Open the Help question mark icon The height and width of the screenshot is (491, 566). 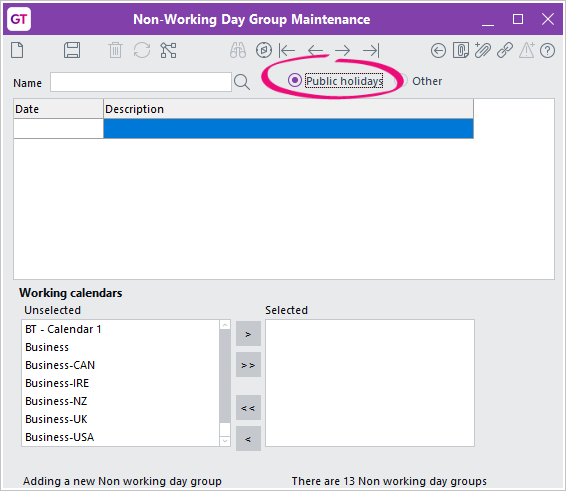548,51
